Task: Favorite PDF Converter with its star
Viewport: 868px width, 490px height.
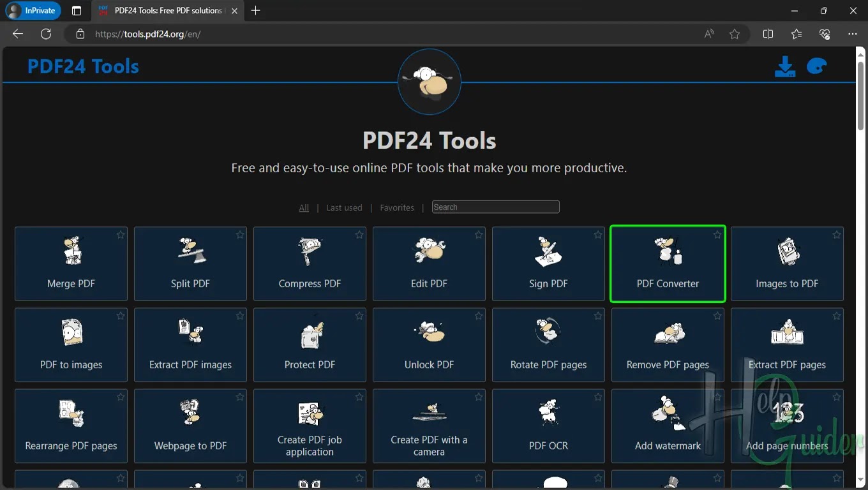Action: pyautogui.click(x=717, y=235)
